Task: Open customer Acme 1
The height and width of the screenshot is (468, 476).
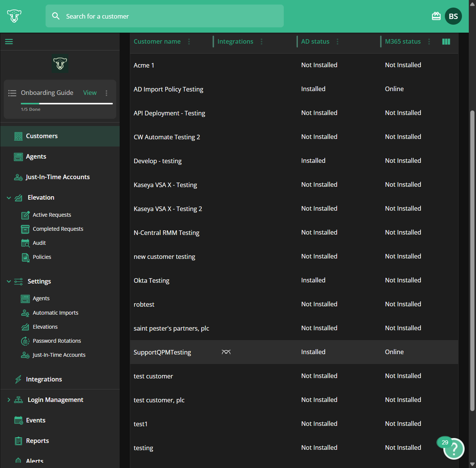Action: [x=144, y=65]
